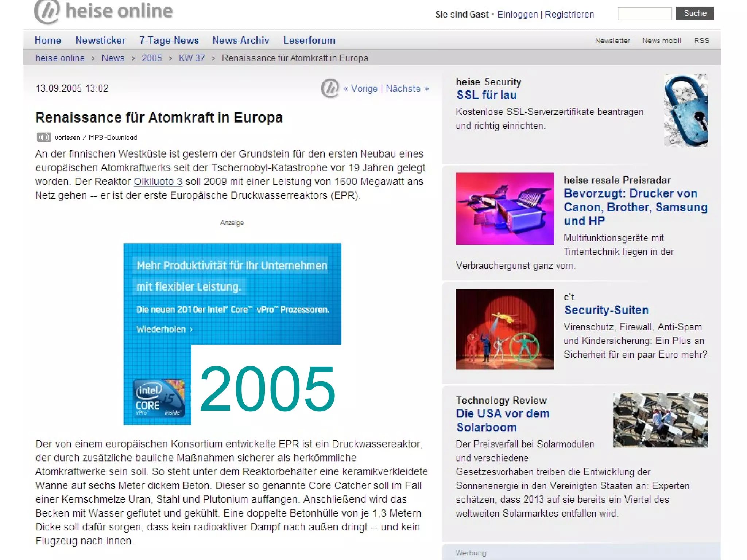Click the speaker vorlesen icon
Viewport: 747px width, 560px height.
44,137
